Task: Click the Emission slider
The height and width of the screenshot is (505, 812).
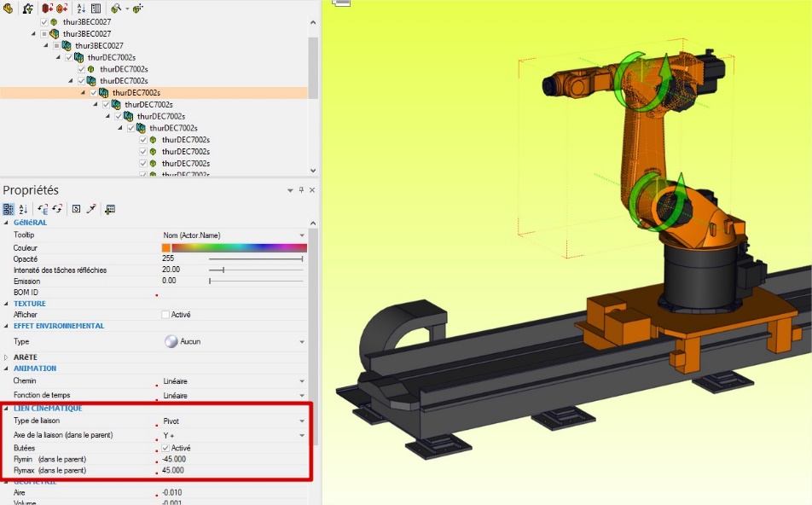Action: pos(256,281)
